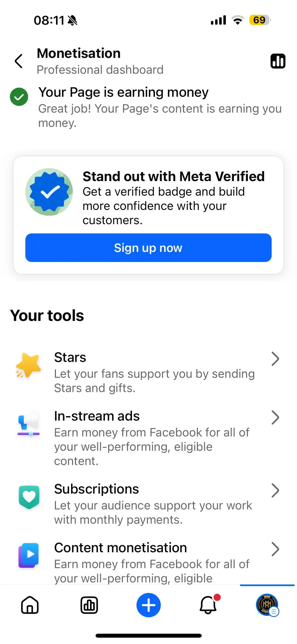Image resolution: width=297 pixels, height=644 pixels.
Task: Tap the blue plus create button
Action: tap(149, 605)
